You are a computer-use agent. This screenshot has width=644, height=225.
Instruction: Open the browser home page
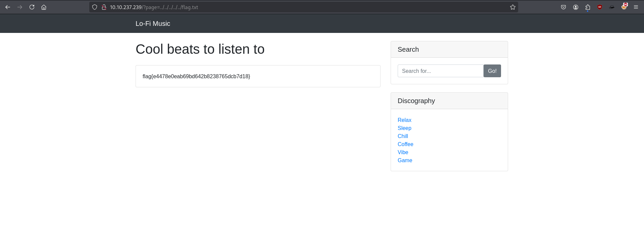coord(44,7)
